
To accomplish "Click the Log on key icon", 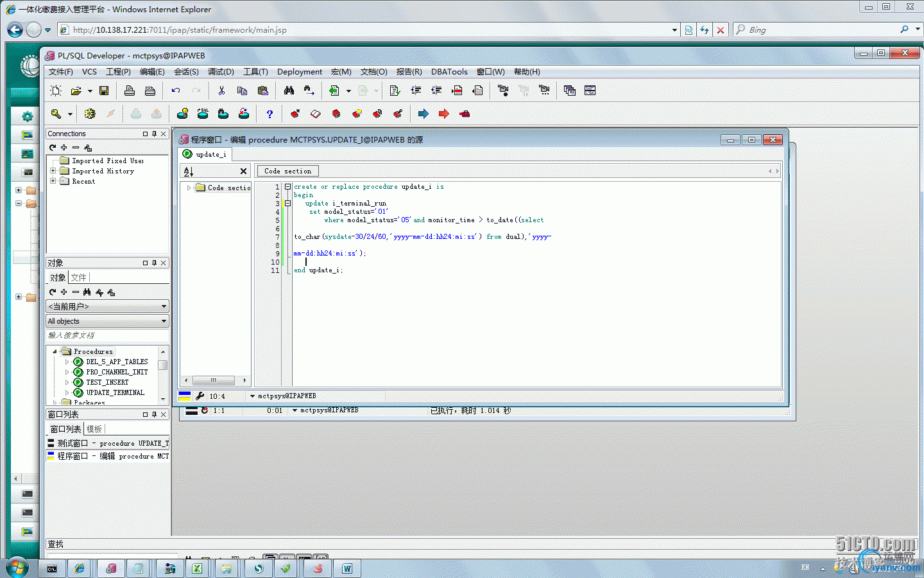I will click(56, 114).
